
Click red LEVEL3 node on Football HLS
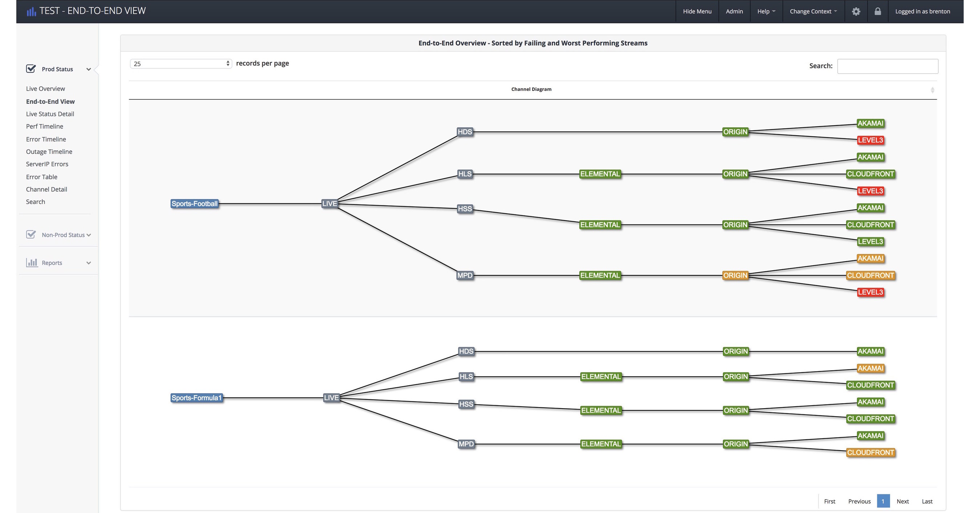coord(870,191)
